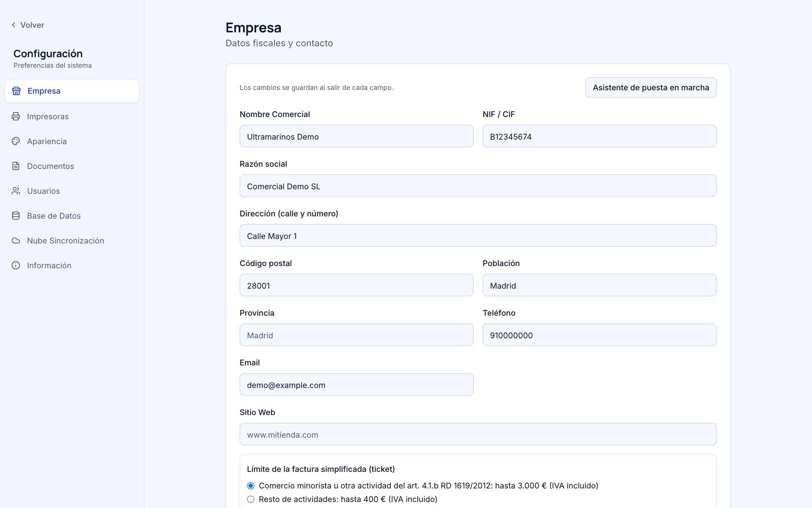Open the Base de Datos section
The image size is (812, 508).
click(x=72, y=216)
